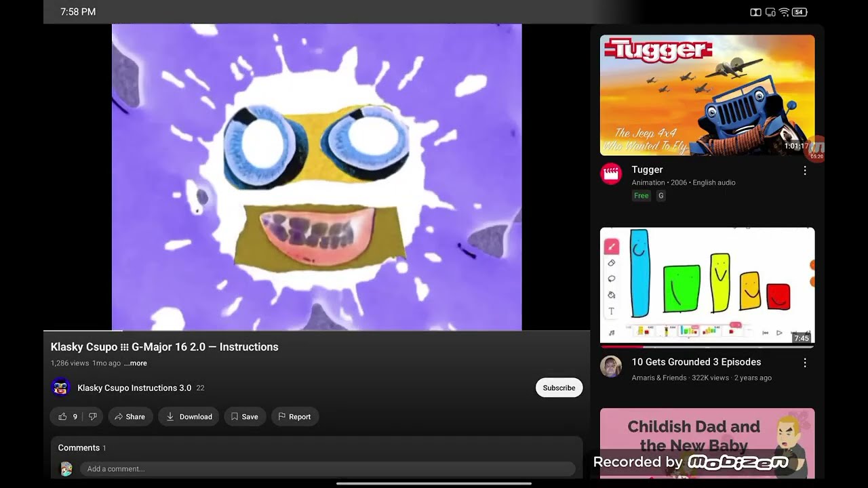Subscribe to Klasky Csupo Instructions 3.0
Image resolution: width=868 pixels, height=488 pixels.
(x=559, y=388)
